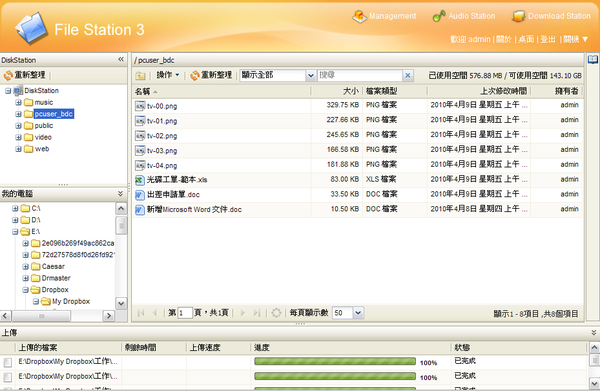The image size is (600, 391).
Task: Click the 登出 logout link
Action: click(548, 39)
